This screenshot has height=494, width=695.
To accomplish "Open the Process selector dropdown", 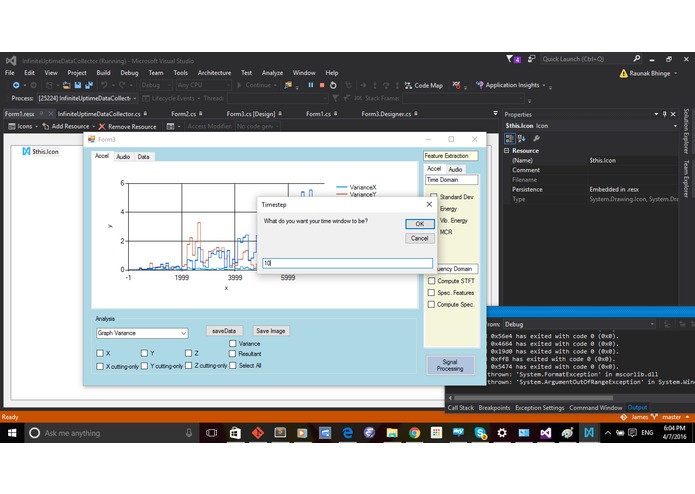I will (135, 98).
